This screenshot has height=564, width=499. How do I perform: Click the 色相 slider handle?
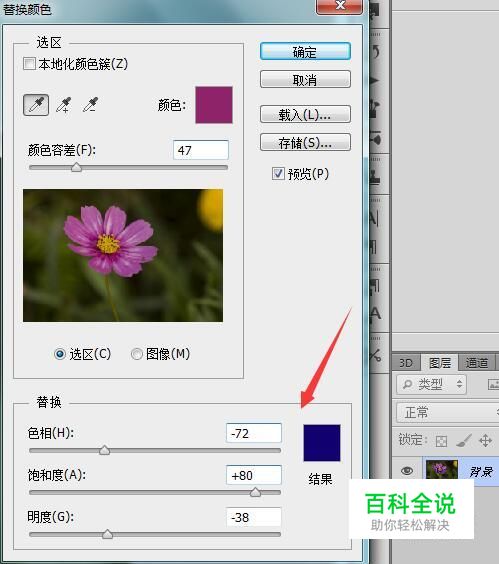[x=104, y=450]
